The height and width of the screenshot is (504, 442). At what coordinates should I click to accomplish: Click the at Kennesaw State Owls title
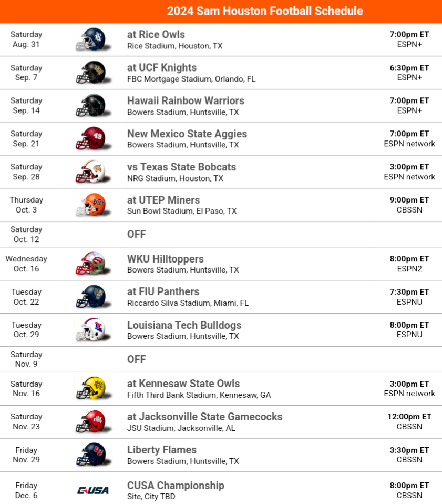tap(183, 384)
